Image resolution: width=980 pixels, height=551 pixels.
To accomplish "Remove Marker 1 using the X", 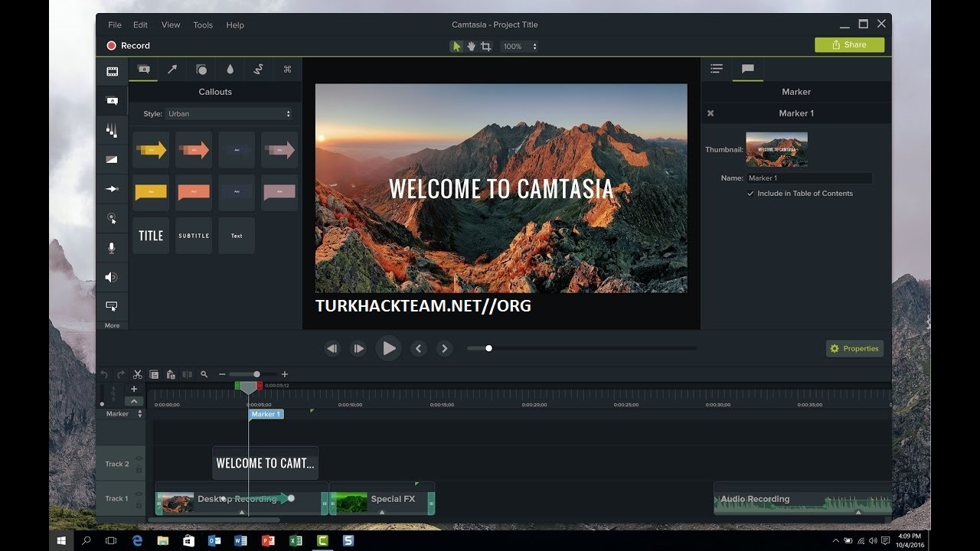I will tap(710, 113).
